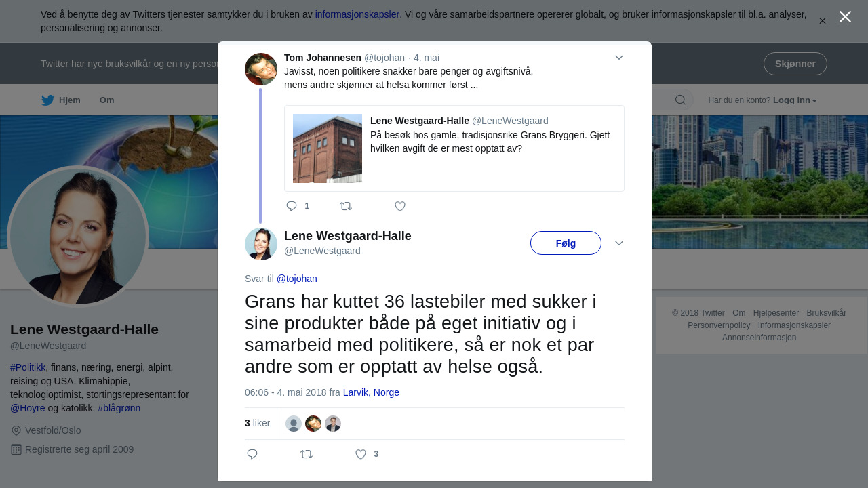Open the @tojohan reply link
868x488 pixels.
tap(297, 279)
